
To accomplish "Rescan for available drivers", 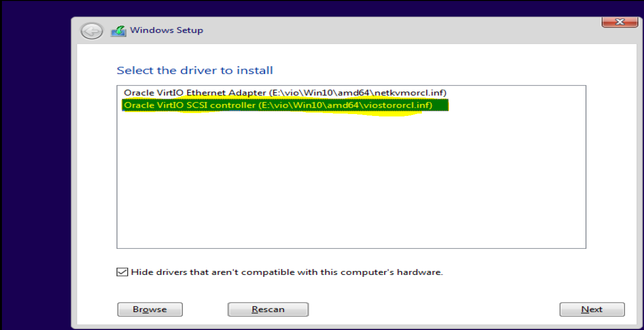I will (x=268, y=309).
